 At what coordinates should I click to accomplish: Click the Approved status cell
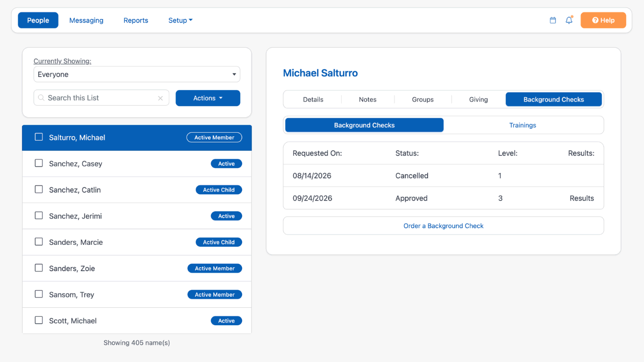pyautogui.click(x=412, y=198)
